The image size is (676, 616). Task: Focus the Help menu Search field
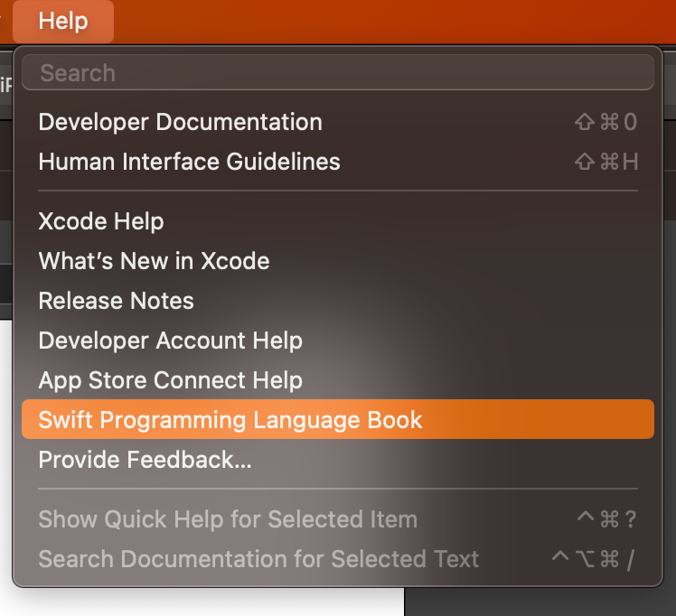click(x=338, y=72)
